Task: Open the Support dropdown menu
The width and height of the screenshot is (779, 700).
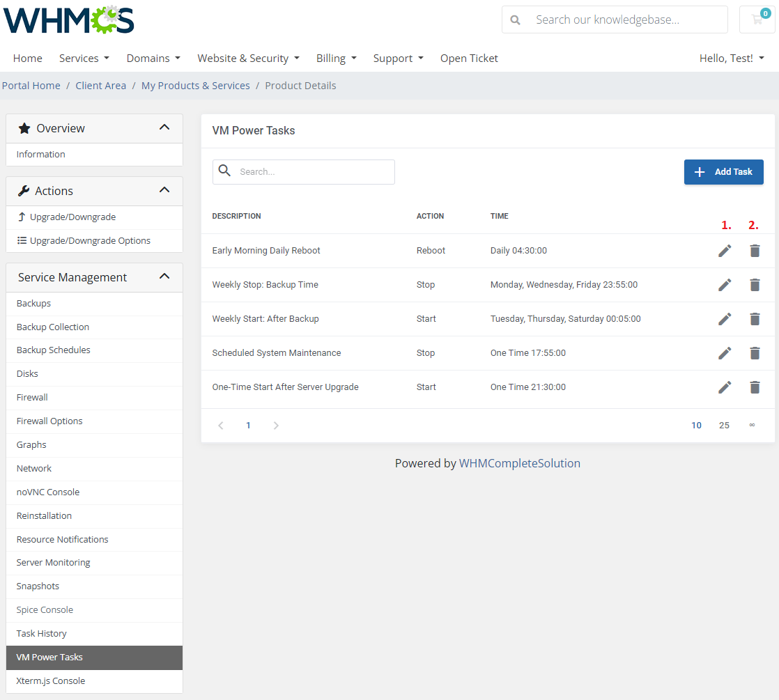Action: (x=398, y=58)
